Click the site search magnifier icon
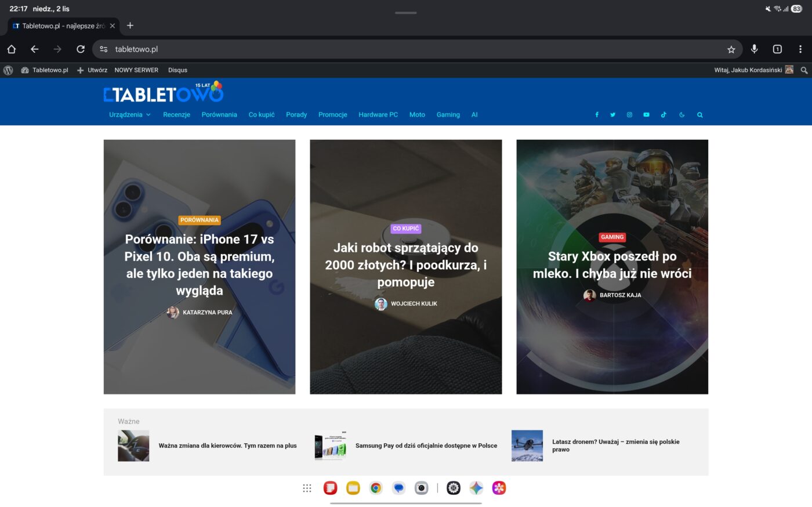 [699, 115]
